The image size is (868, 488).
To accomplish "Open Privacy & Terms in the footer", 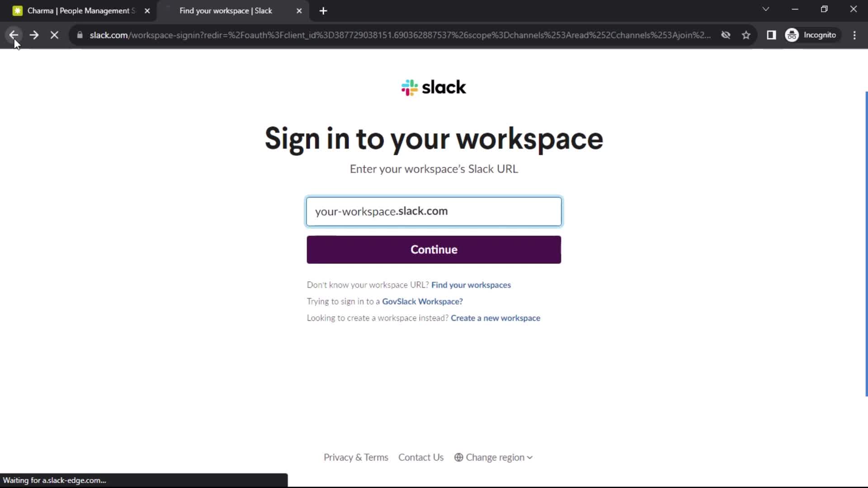I will click(x=356, y=457).
